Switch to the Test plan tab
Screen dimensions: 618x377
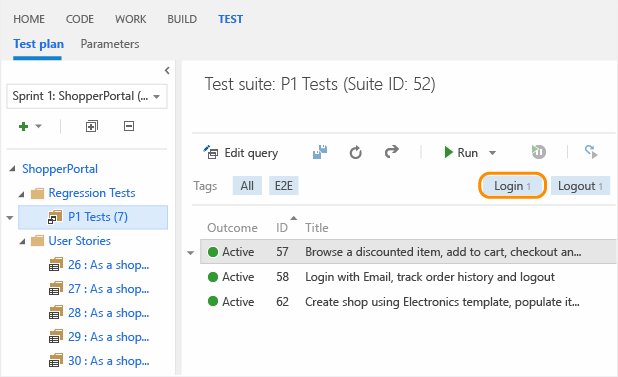pos(38,44)
